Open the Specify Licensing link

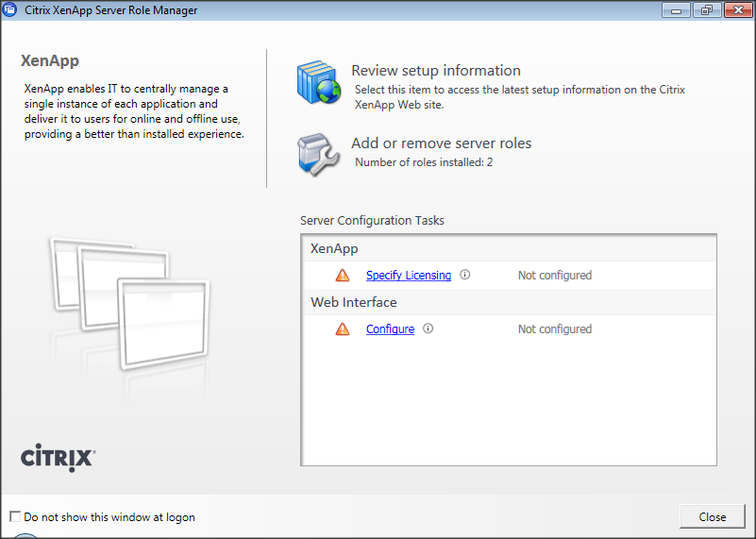pos(408,276)
